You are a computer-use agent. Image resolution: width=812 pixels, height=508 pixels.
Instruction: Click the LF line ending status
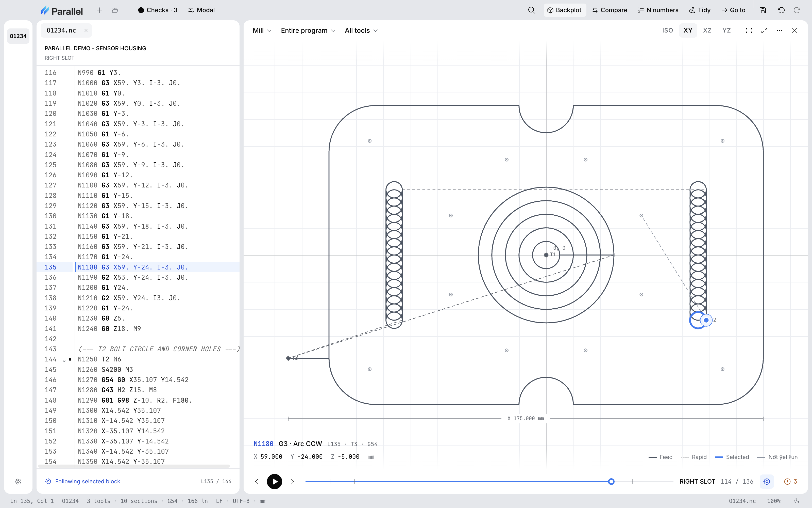point(219,501)
